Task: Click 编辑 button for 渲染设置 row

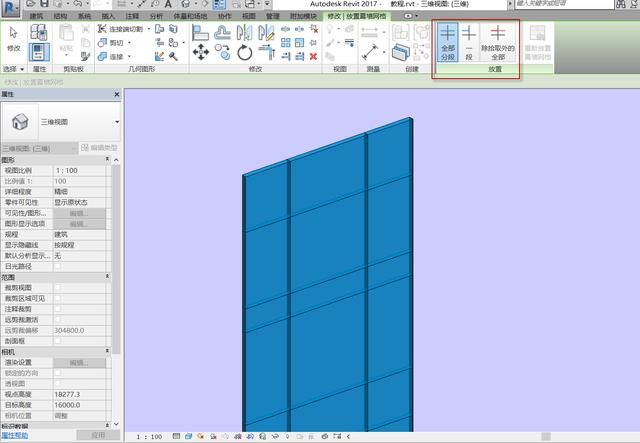Action: 79,362
